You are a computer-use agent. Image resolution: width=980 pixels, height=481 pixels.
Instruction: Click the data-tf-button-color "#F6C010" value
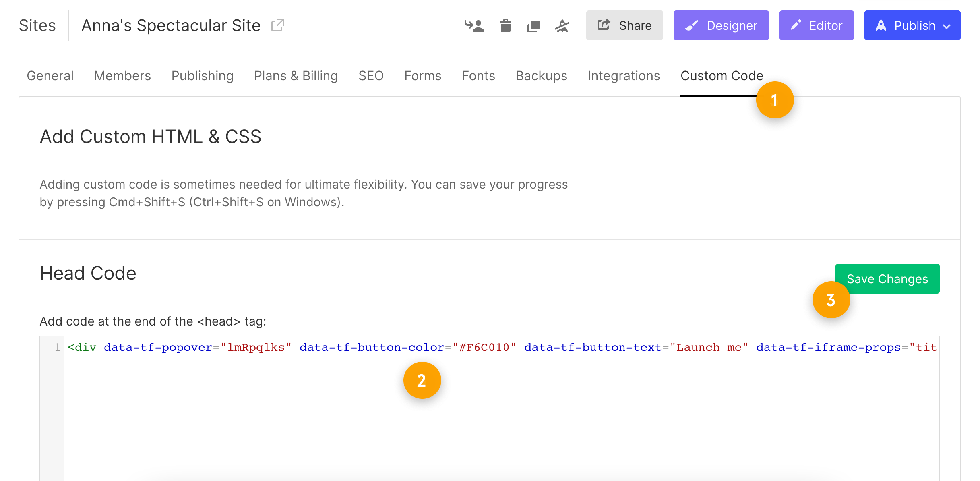484,347
